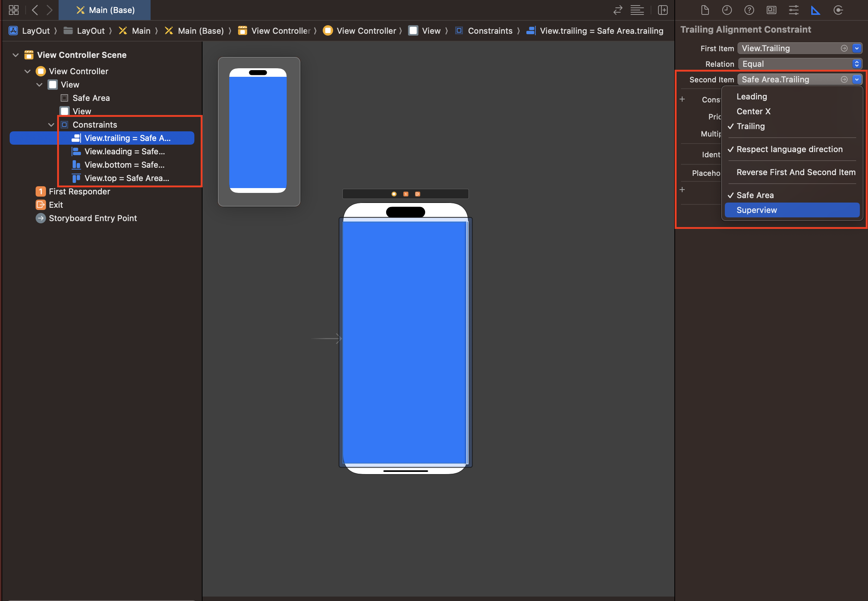Open the File inspector icon

[x=705, y=10]
